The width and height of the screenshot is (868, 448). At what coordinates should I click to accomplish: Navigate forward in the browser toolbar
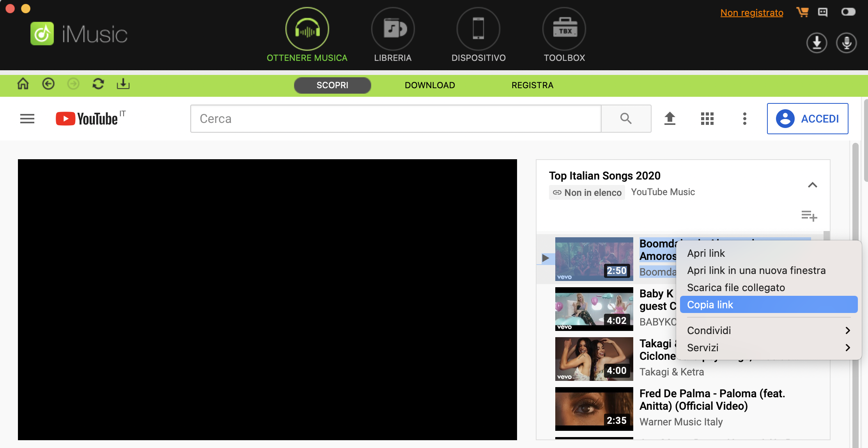click(73, 84)
